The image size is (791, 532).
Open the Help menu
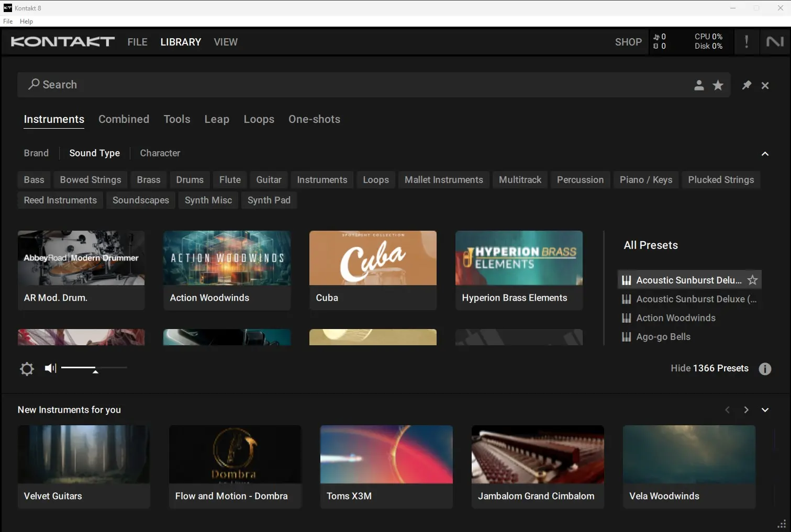pos(26,21)
